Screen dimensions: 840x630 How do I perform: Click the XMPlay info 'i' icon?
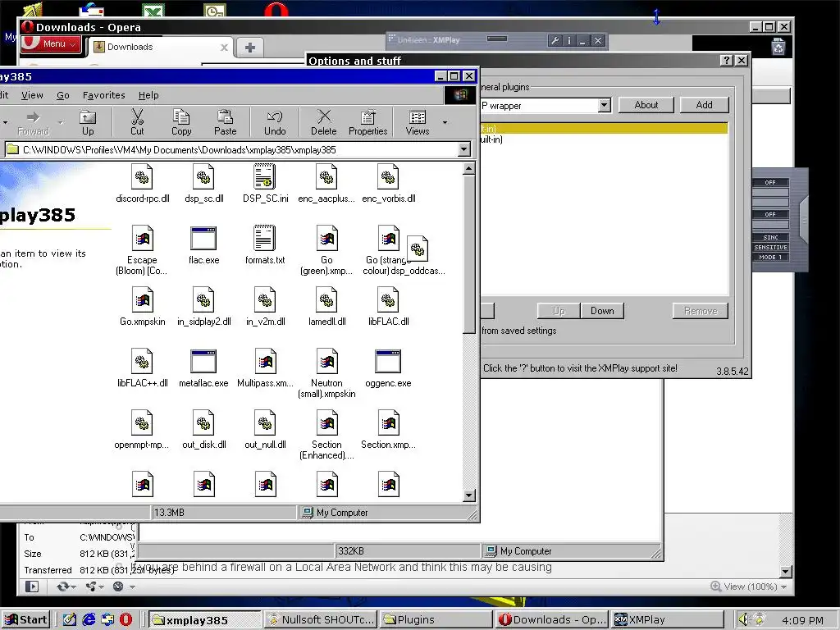point(569,40)
